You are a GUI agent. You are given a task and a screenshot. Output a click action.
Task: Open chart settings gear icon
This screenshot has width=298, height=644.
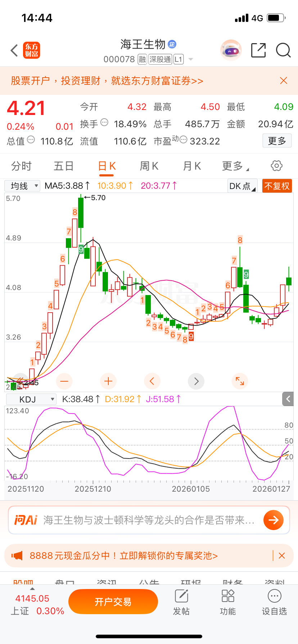[x=276, y=166]
